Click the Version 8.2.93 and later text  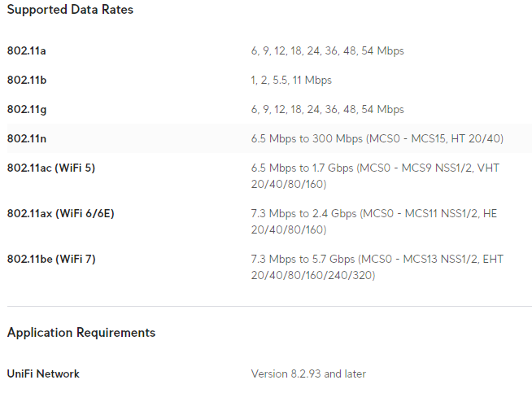pos(308,374)
